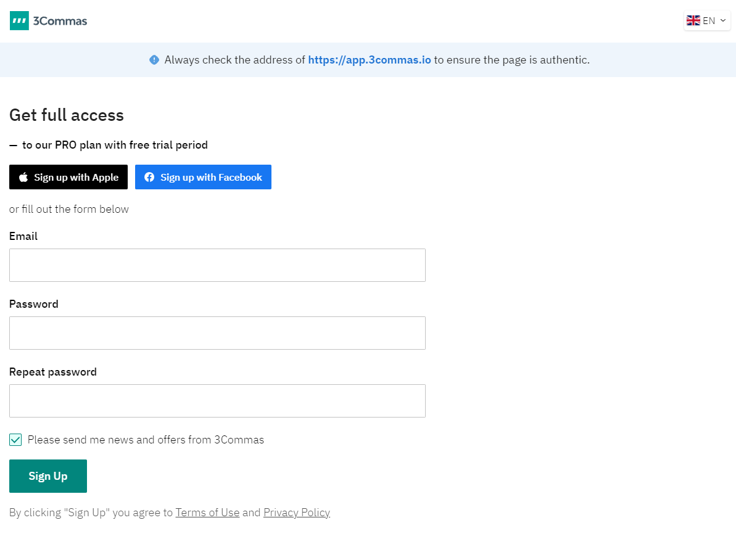Open the https://app.3commas.io link
The image size is (736, 560).
tap(369, 60)
